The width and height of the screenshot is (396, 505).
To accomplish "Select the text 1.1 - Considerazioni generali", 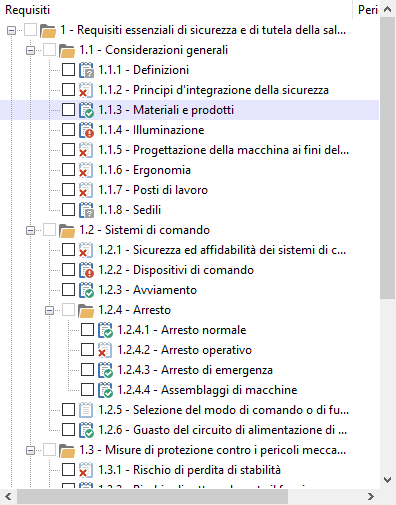I will click(x=154, y=50).
